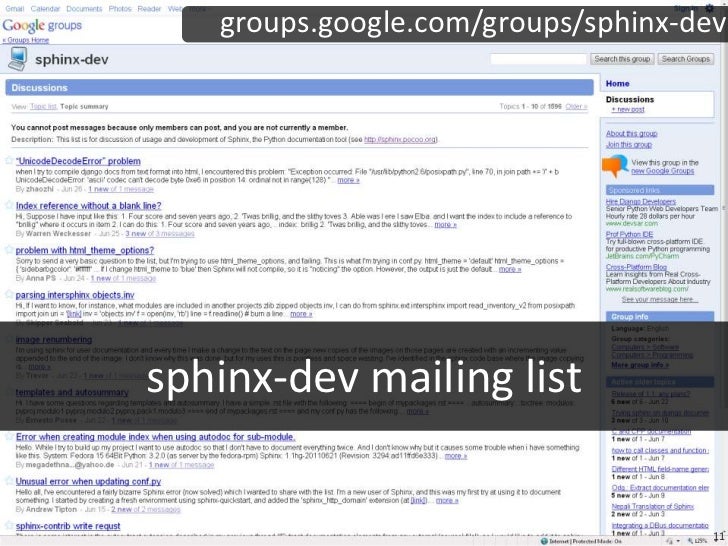Go to Older topics page
The image size is (728, 546).
[x=576, y=106]
